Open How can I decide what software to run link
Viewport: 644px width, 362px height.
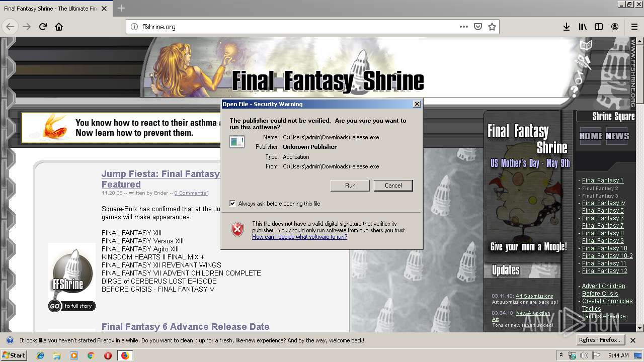point(300,237)
